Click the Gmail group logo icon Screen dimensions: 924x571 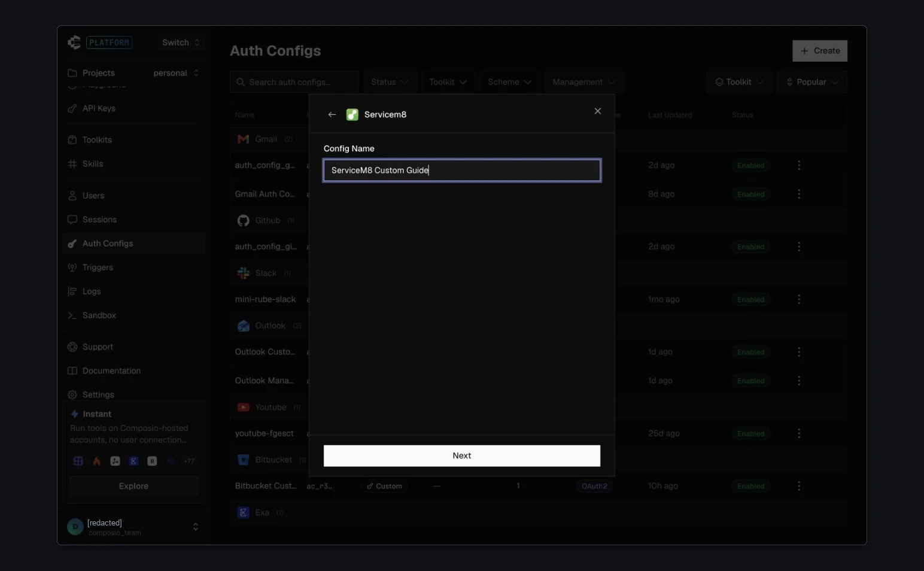[x=243, y=139]
